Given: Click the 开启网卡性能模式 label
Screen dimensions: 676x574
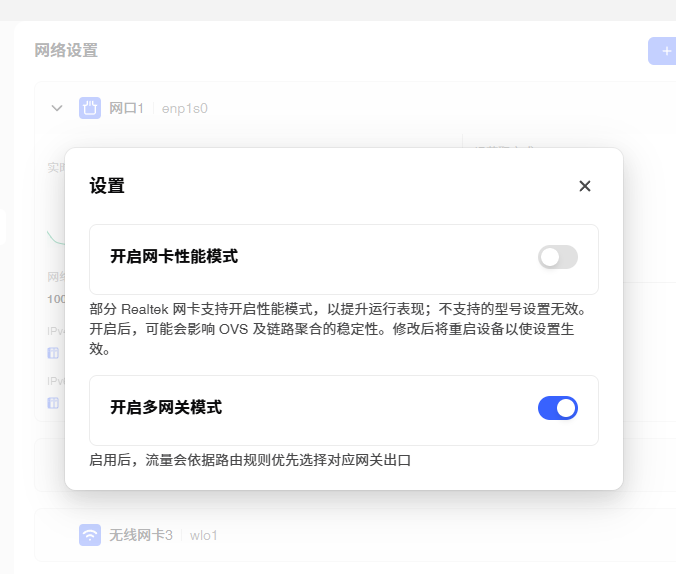Looking at the screenshot, I should point(174,256).
